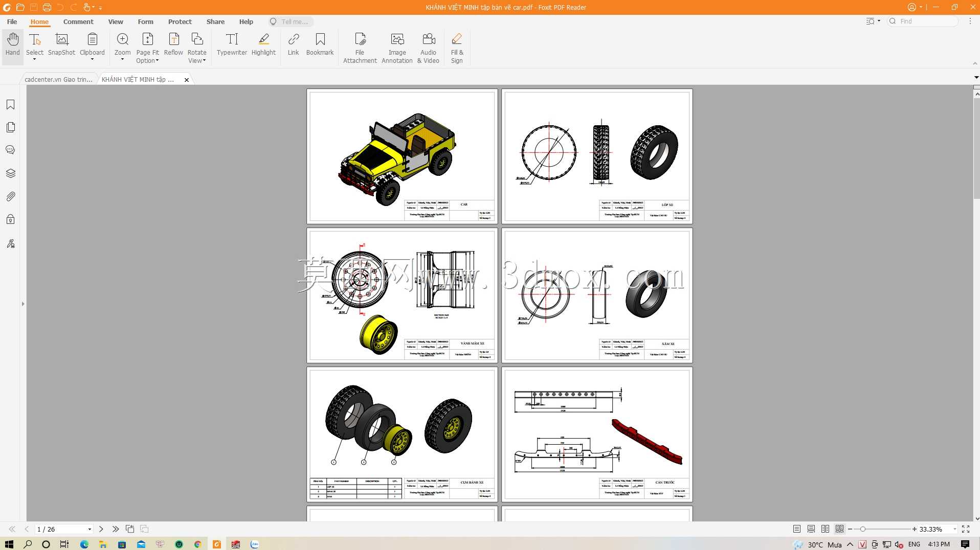Switch to the cadcenter.vn document tab
Screen dimensions: 980x550
tap(59, 79)
